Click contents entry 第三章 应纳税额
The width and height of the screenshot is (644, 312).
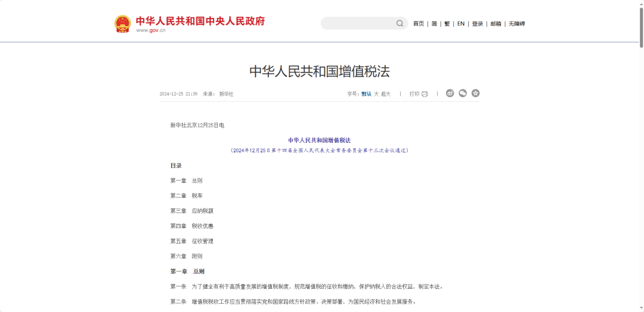click(x=192, y=211)
